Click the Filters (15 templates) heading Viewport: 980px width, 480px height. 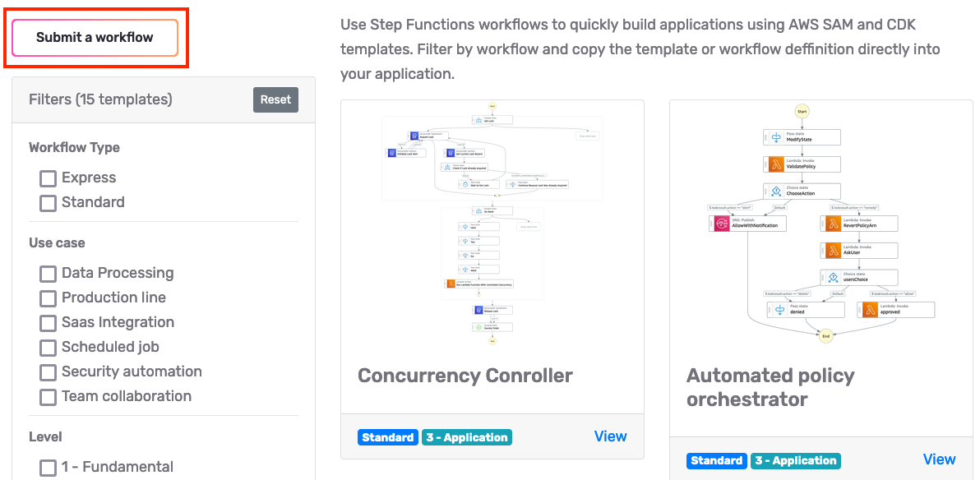[x=100, y=99]
